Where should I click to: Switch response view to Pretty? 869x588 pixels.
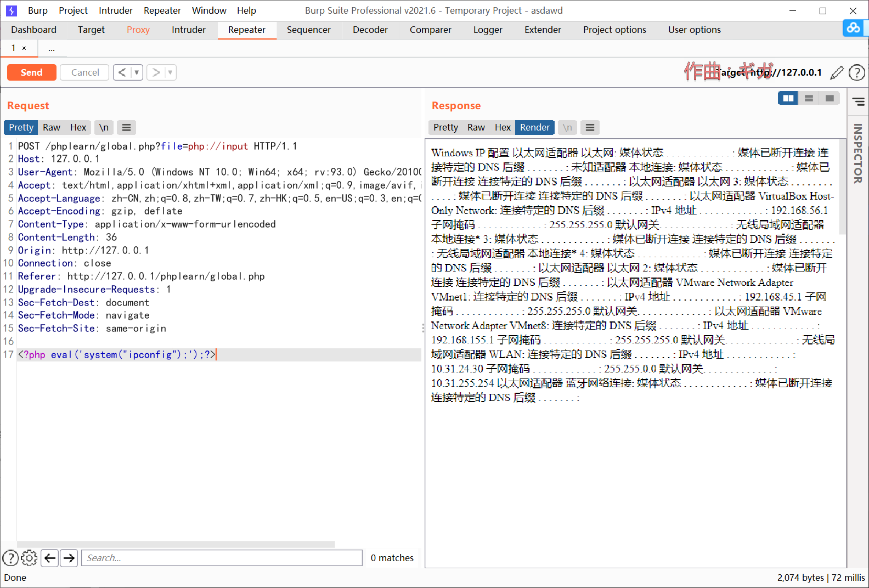point(445,127)
